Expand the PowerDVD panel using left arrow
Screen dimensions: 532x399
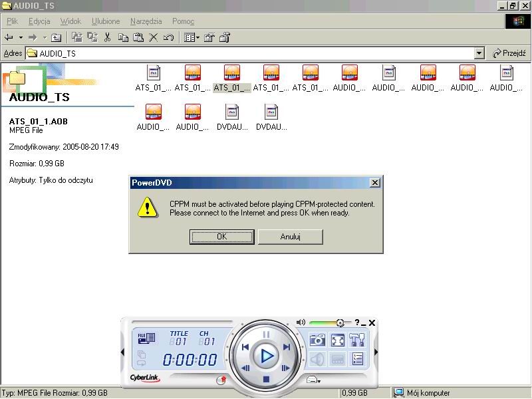tap(122, 352)
